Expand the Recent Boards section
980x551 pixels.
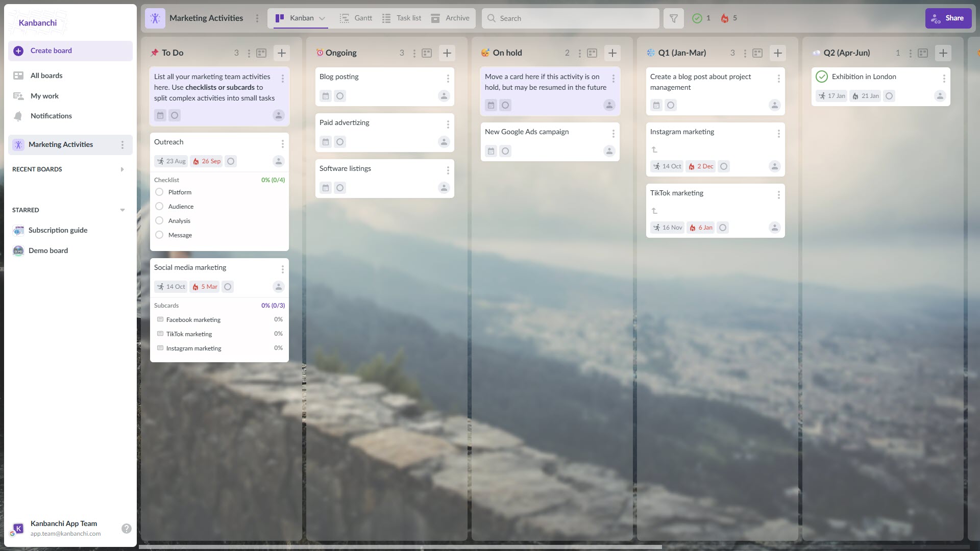tap(122, 169)
